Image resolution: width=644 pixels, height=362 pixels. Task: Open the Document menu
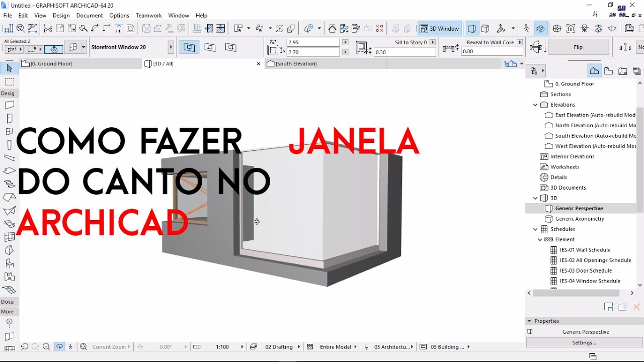click(90, 16)
